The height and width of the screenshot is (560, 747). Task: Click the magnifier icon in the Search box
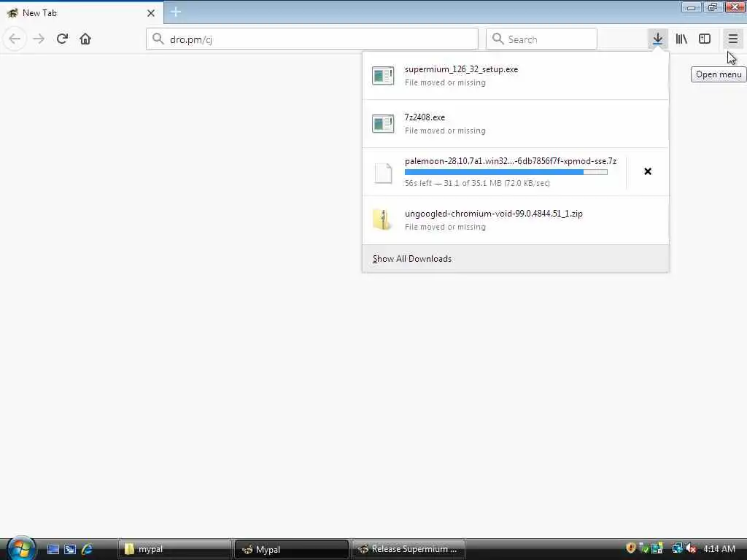(x=498, y=39)
